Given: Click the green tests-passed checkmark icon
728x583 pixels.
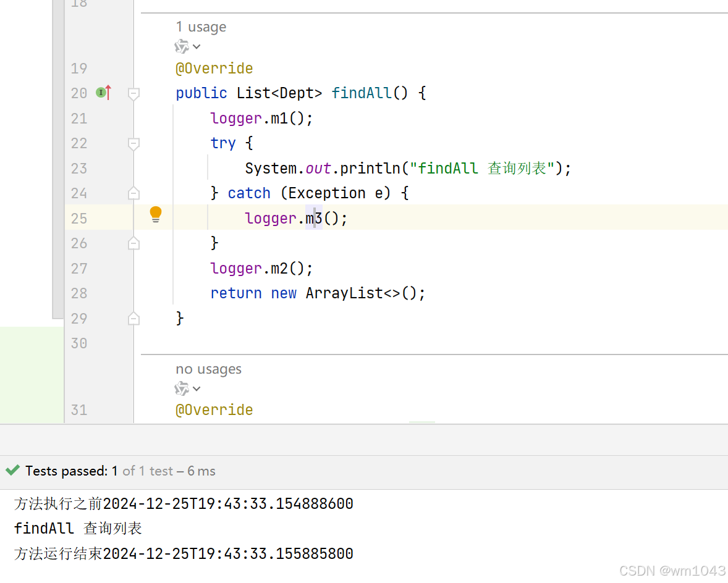Looking at the screenshot, I should (12, 470).
